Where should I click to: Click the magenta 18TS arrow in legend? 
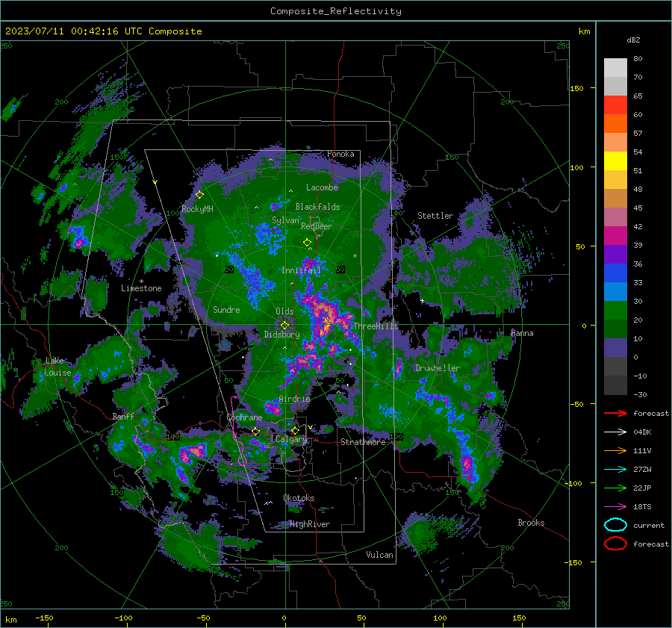point(615,507)
